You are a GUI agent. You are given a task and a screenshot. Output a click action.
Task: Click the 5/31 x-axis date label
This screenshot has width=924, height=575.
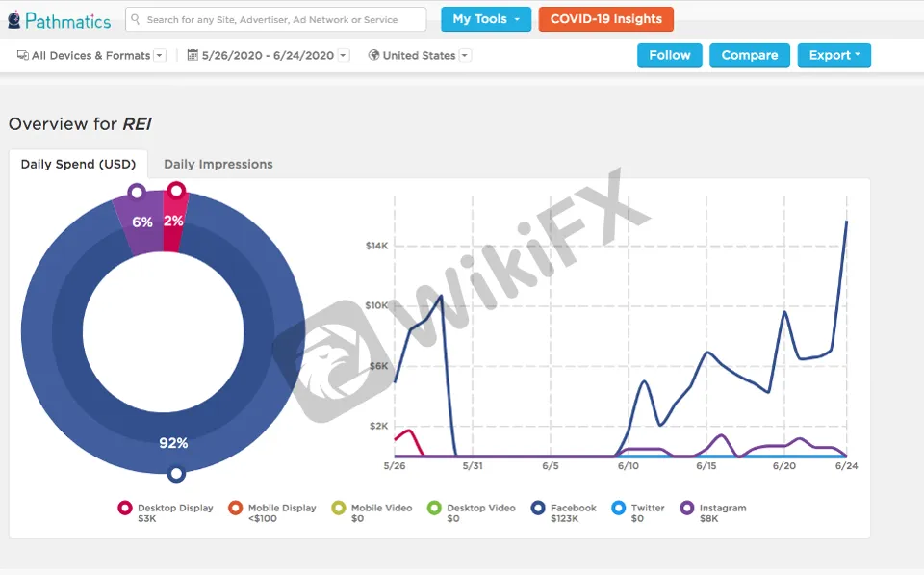[x=473, y=466]
